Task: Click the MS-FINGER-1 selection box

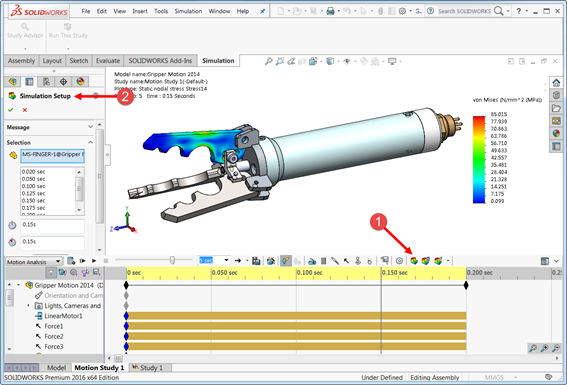Action: [x=52, y=155]
